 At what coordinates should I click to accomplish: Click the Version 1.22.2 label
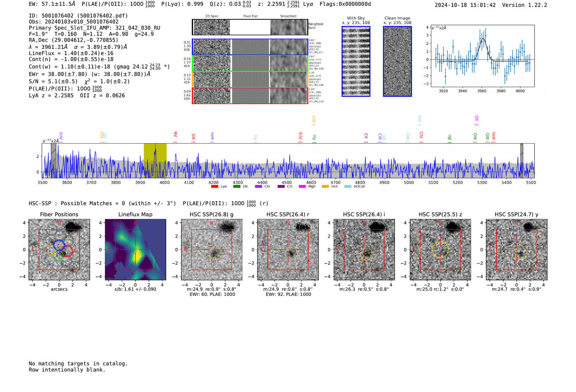[525, 5]
